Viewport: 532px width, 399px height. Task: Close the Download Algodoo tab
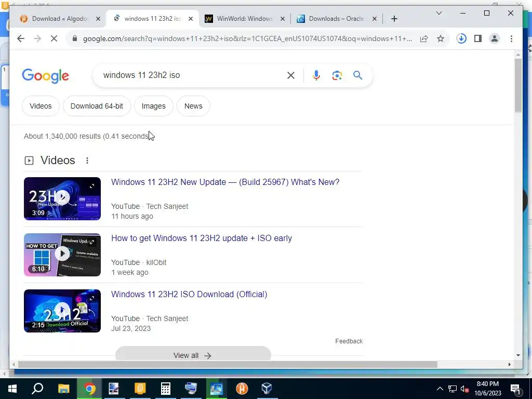(98, 19)
